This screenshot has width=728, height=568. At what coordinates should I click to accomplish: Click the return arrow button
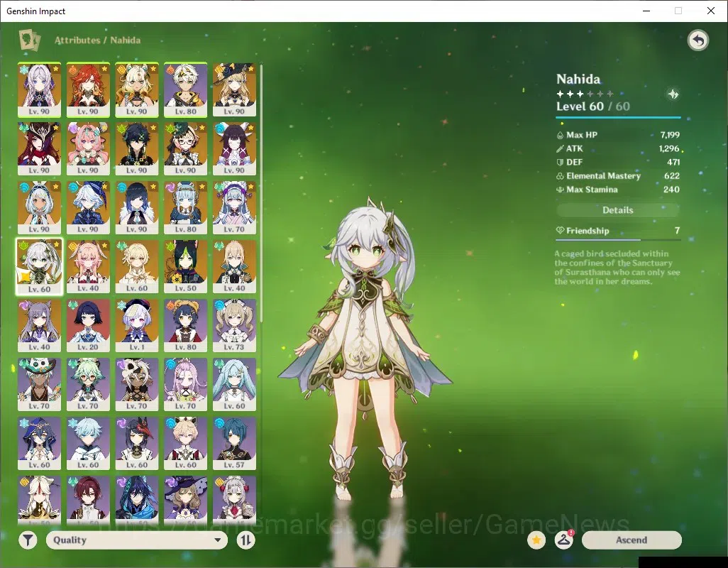pyautogui.click(x=697, y=41)
